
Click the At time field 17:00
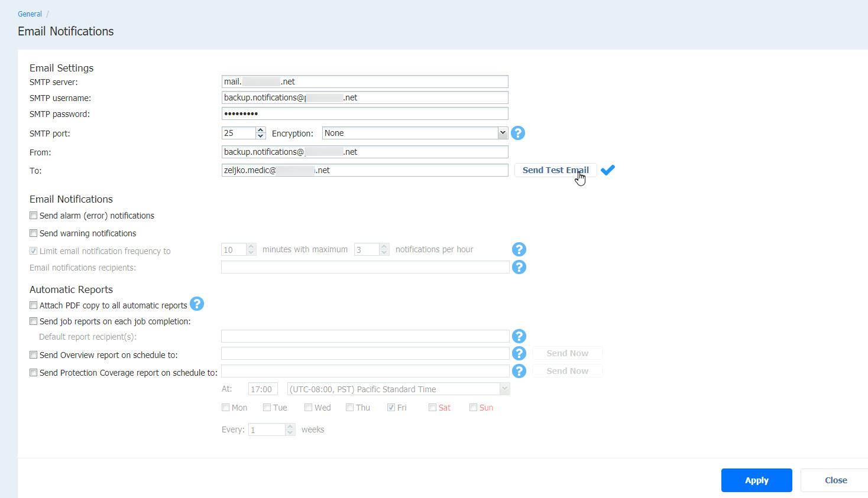tap(263, 389)
